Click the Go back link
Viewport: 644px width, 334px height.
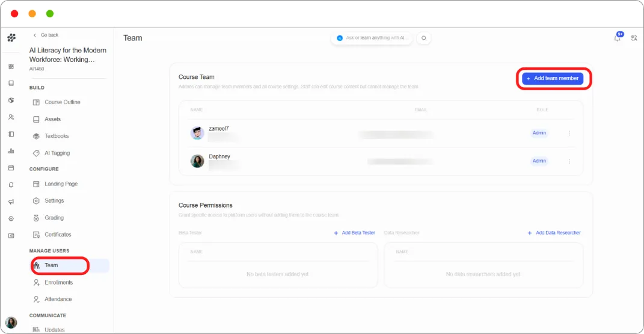point(46,35)
